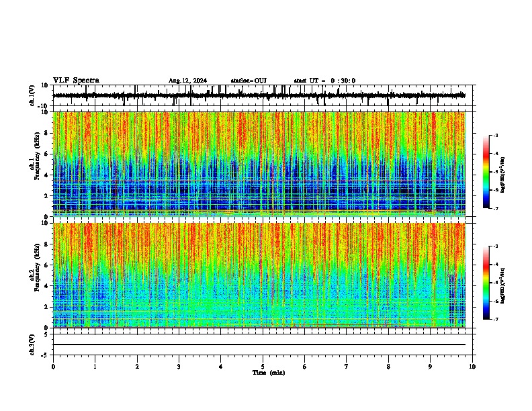Screen dimensions: 532x411
Task: Click the time axis tick label "7"
Action: tap(347, 367)
